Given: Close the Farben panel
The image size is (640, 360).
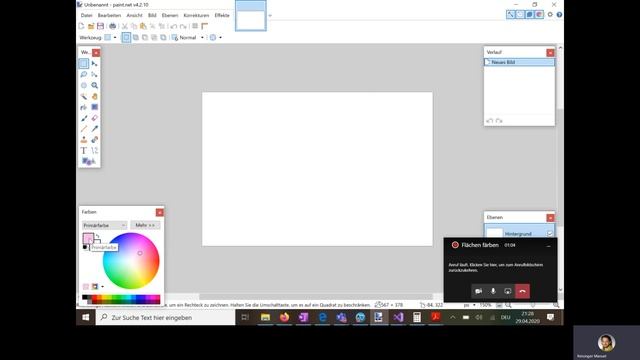Looking at the screenshot, I should 160,212.
